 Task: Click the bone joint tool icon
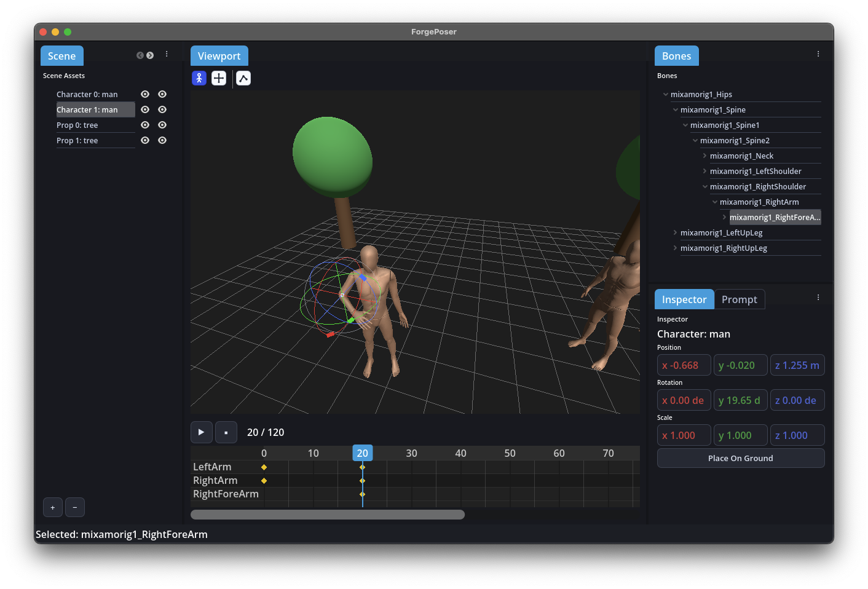(x=243, y=78)
